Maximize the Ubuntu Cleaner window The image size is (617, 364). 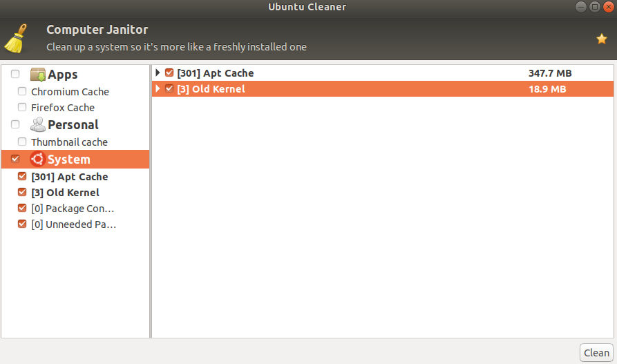click(x=595, y=7)
